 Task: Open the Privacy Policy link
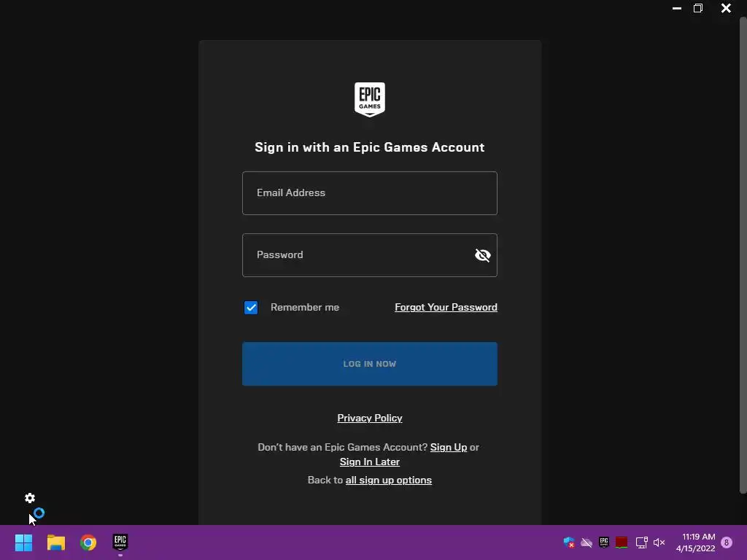(370, 418)
